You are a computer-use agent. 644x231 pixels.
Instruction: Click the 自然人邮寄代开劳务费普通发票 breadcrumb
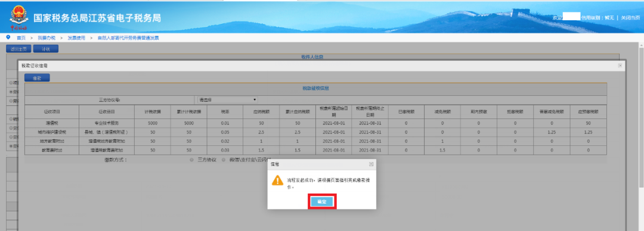[128, 38]
